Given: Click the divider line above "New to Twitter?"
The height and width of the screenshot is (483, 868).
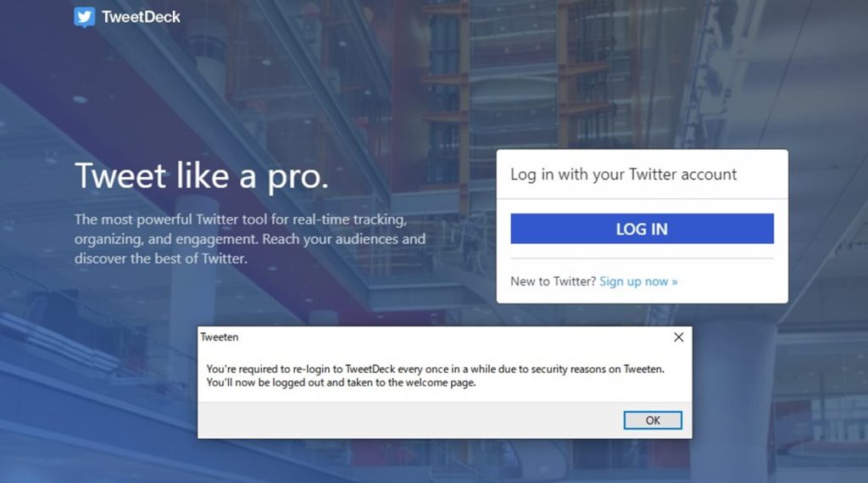Looking at the screenshot, I should [643, 258].
